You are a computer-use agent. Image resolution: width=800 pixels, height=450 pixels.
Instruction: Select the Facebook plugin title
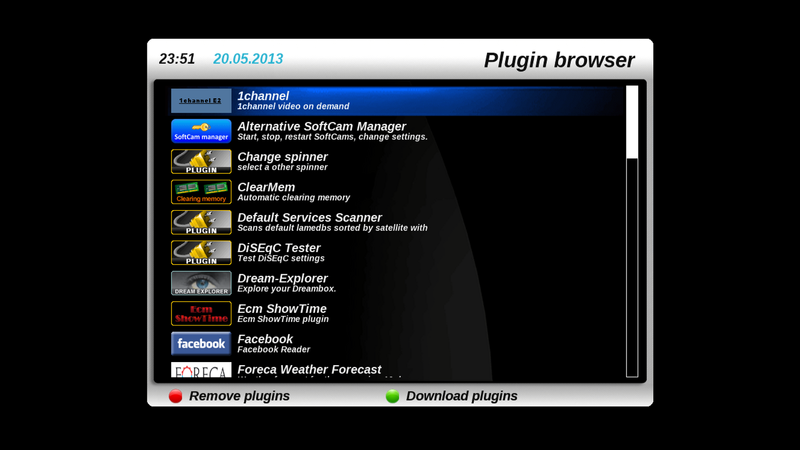(265, 339)
